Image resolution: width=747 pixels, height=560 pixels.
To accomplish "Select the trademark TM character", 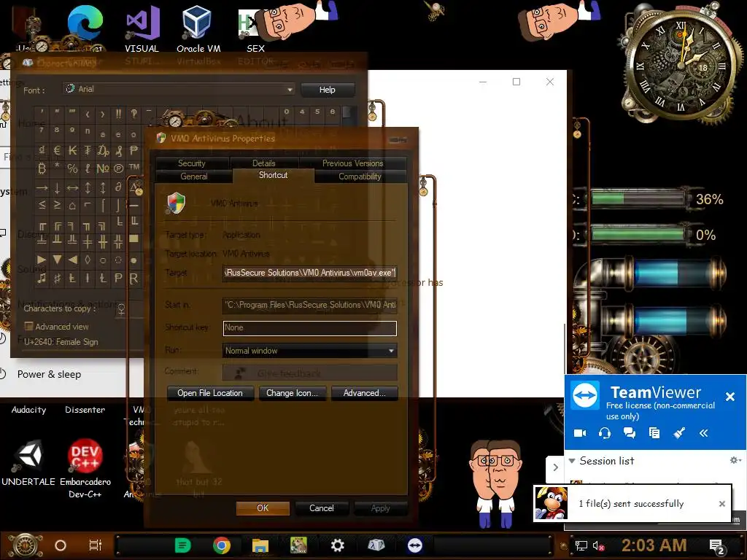I will click(134, 168).
